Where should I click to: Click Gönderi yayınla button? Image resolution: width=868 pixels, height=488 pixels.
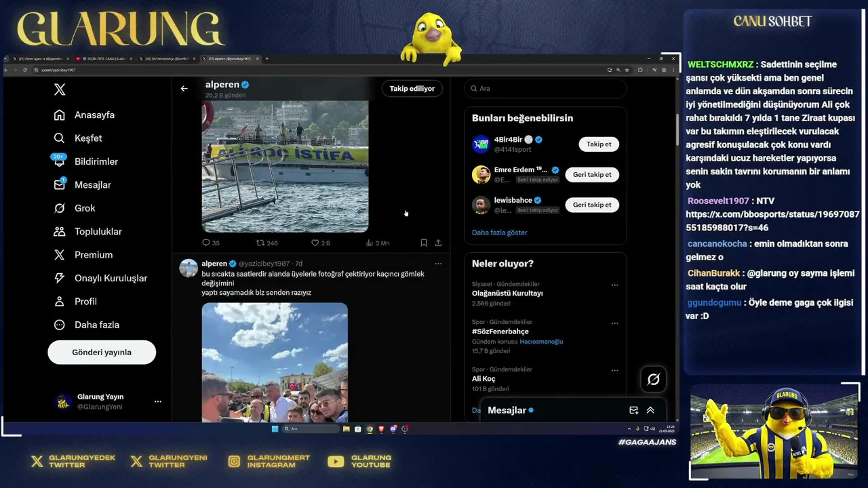tap(102, 352)
